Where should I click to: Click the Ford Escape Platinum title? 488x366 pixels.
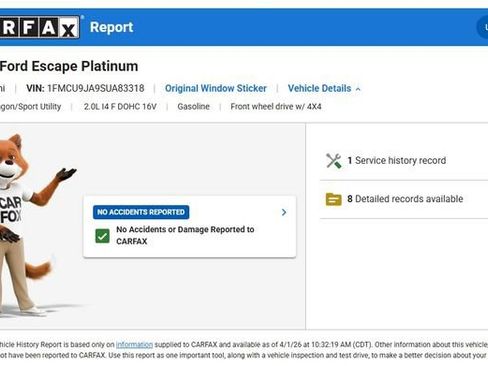pos(69,66)
